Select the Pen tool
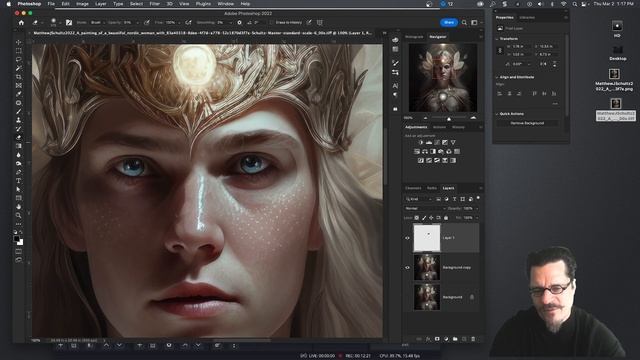 tap(19, 172)
